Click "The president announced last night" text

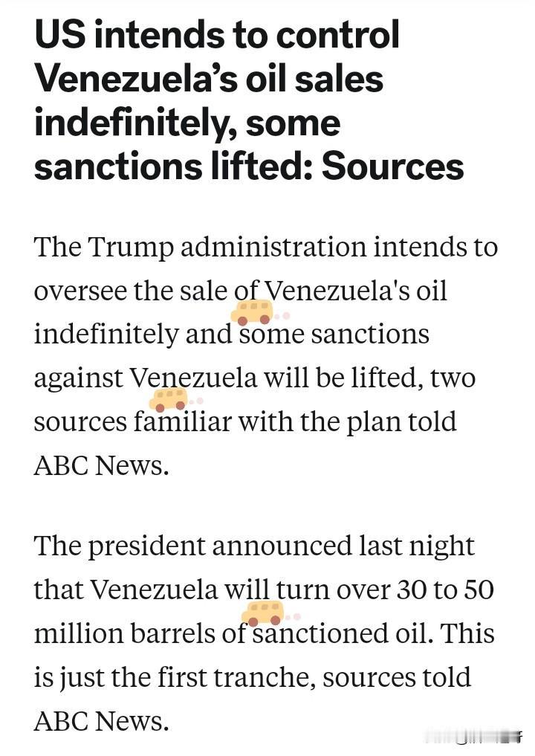click(x=253, y=546)
